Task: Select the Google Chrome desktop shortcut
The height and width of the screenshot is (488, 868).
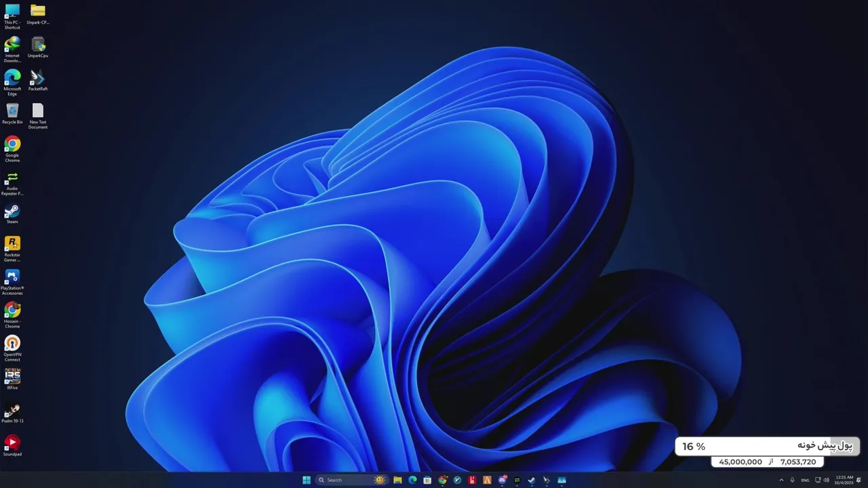Action: tap(12, 149)
